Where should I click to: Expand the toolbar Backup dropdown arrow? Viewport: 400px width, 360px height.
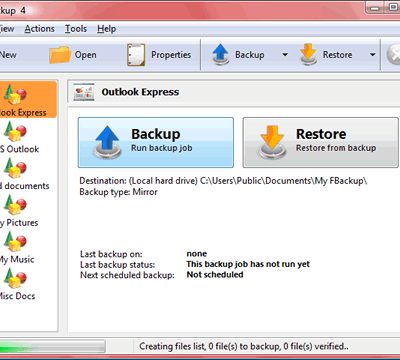[285, 55]
